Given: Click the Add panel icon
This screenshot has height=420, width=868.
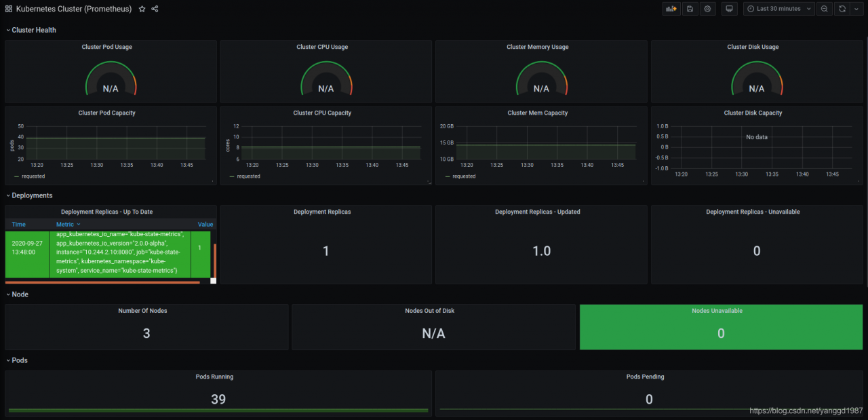Looking at the screenshot, I should (x=671, y=9).
